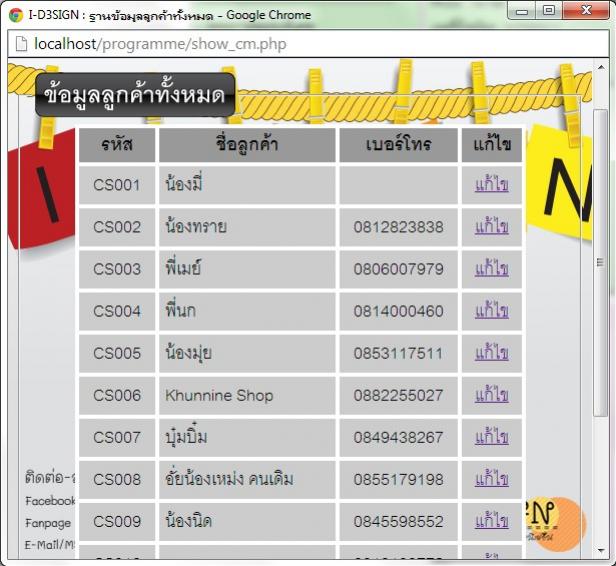Select the CS007 code cell

pos(117,437)
